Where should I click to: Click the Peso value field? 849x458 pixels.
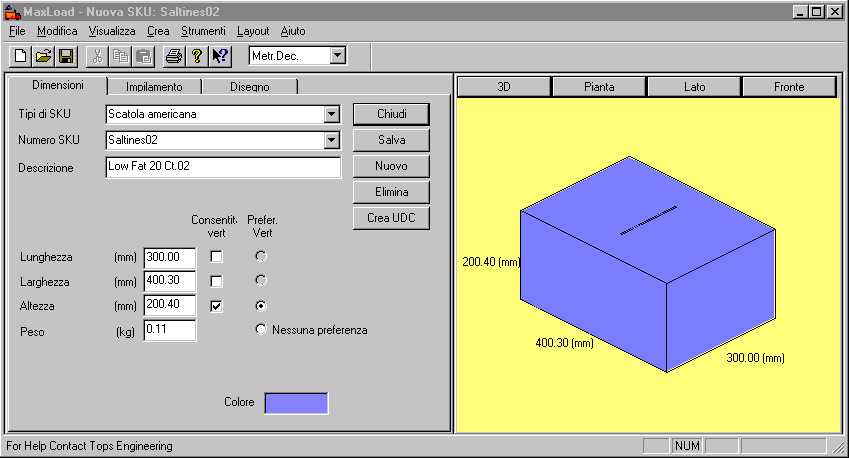point(170,330)
